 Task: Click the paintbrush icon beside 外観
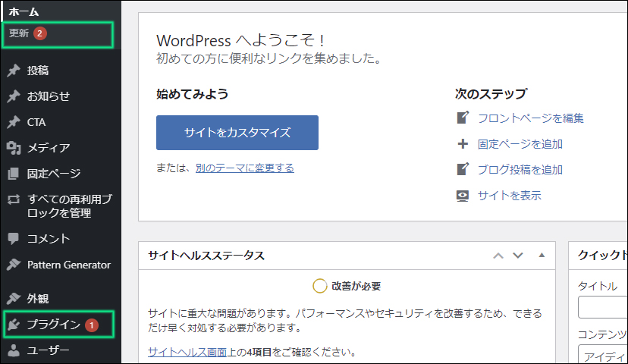[13, 298]
